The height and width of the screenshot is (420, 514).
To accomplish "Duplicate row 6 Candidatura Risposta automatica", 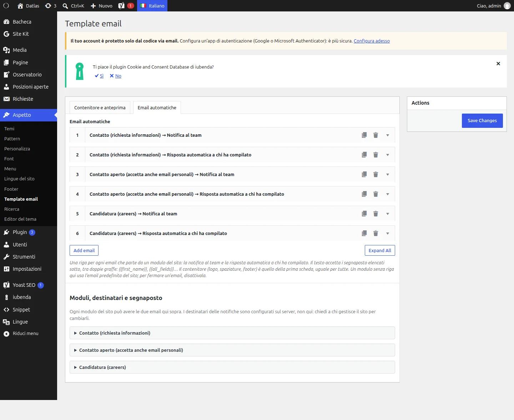I will (x=364, y=233).
